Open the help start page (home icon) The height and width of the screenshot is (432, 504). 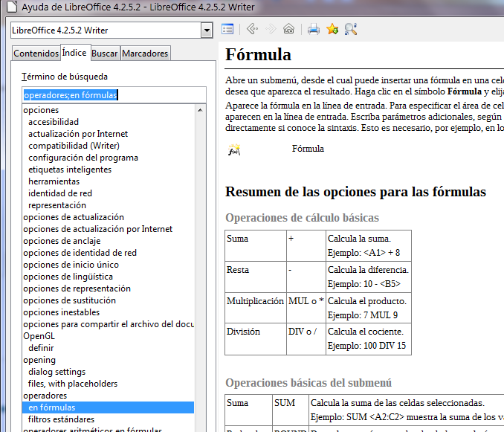[x=288, y=29]
